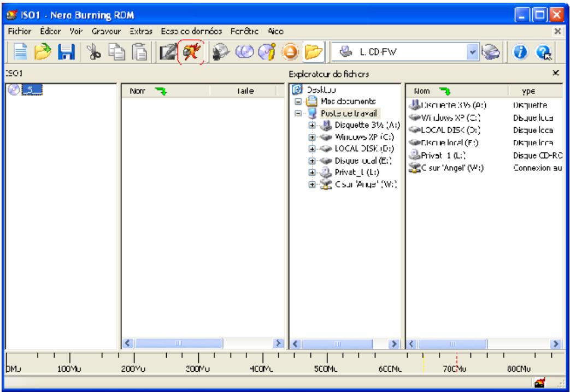This screenshot has height=392, width=570.
Task: Open the Voir menu
Action: [77, 32]
